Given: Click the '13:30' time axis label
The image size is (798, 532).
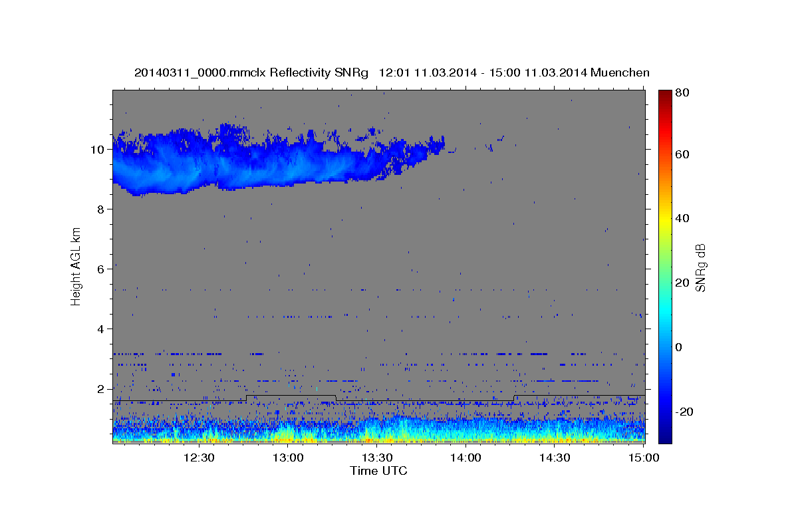Looking at the screenshot, I should tap(377, 458).
